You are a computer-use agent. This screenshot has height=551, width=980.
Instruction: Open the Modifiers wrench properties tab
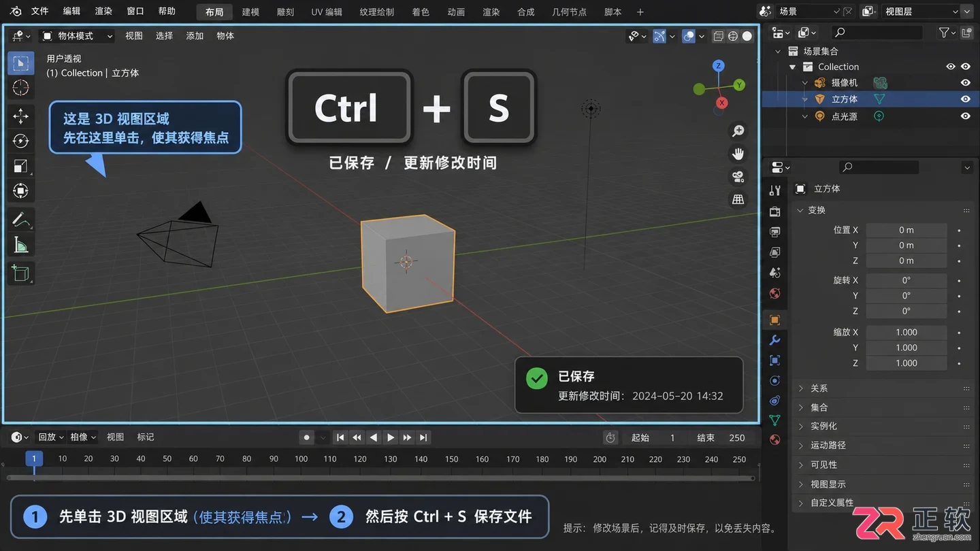(774, 340)
